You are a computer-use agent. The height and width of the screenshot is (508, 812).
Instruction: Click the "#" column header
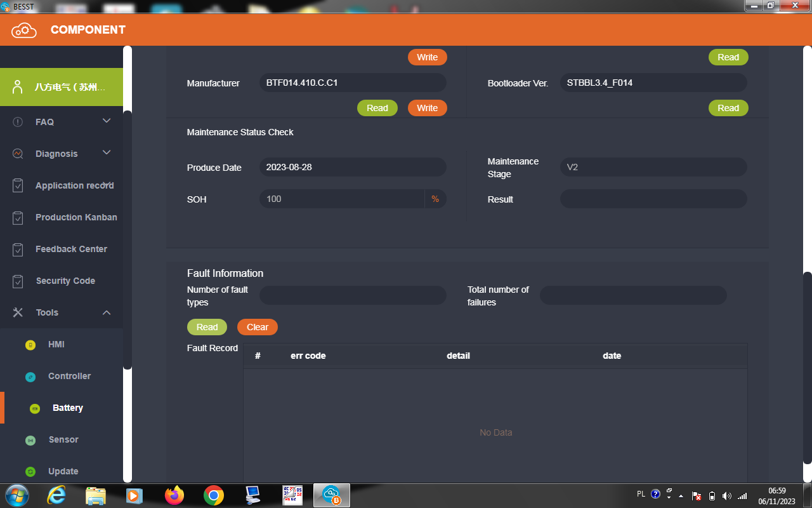pyautogui.click(x=258, y=356)
